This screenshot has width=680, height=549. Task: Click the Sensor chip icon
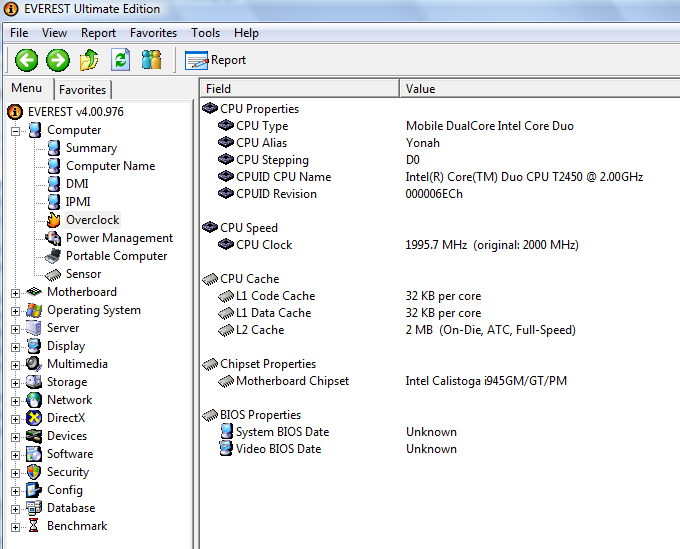click(53, 274)
